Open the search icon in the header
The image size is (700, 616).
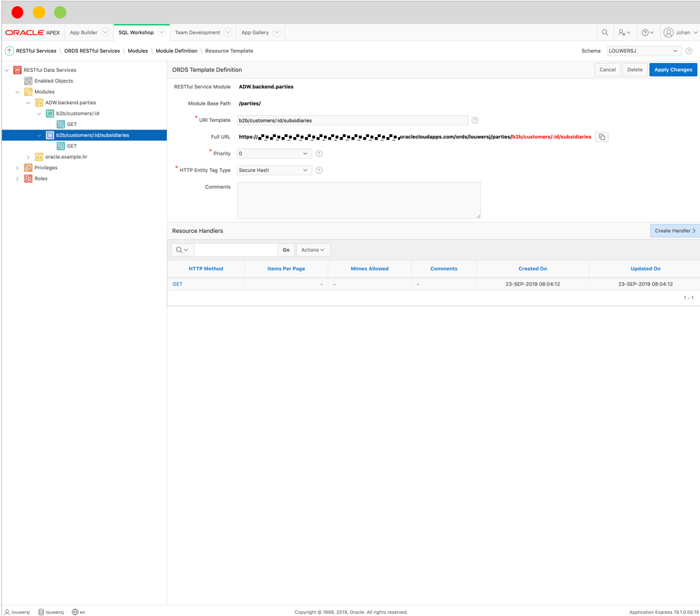tap(605, 32)
